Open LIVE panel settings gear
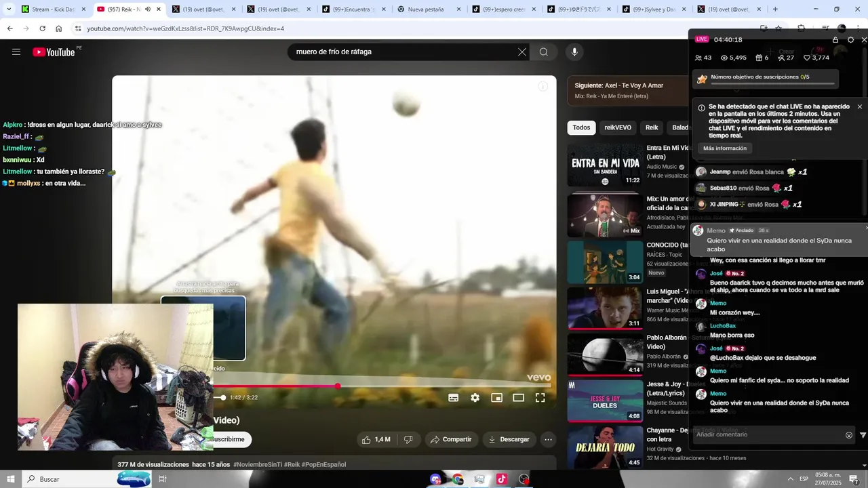Viewport: 868px width, 488px height. 851,40
